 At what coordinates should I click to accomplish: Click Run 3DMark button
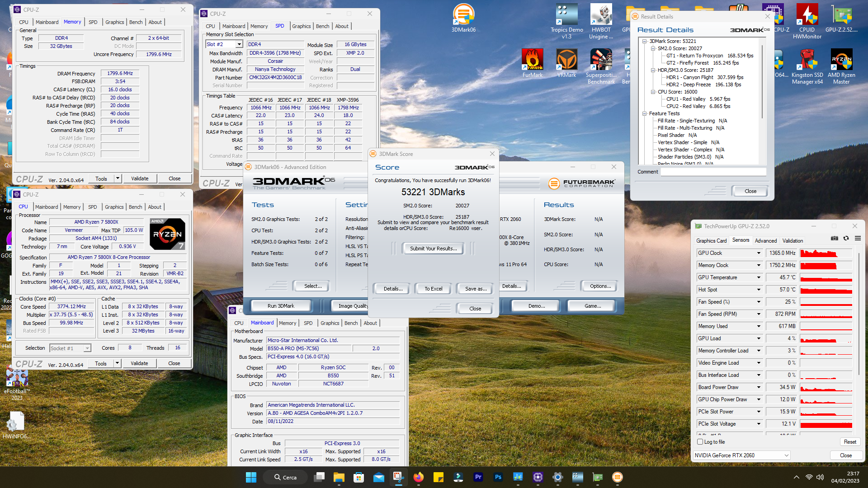coord(281,306)
